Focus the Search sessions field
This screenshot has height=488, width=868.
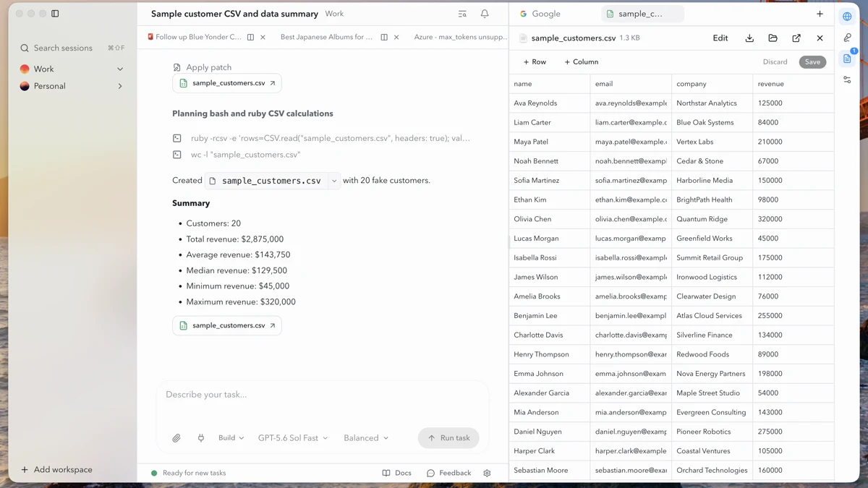click(x=72, y=48)
